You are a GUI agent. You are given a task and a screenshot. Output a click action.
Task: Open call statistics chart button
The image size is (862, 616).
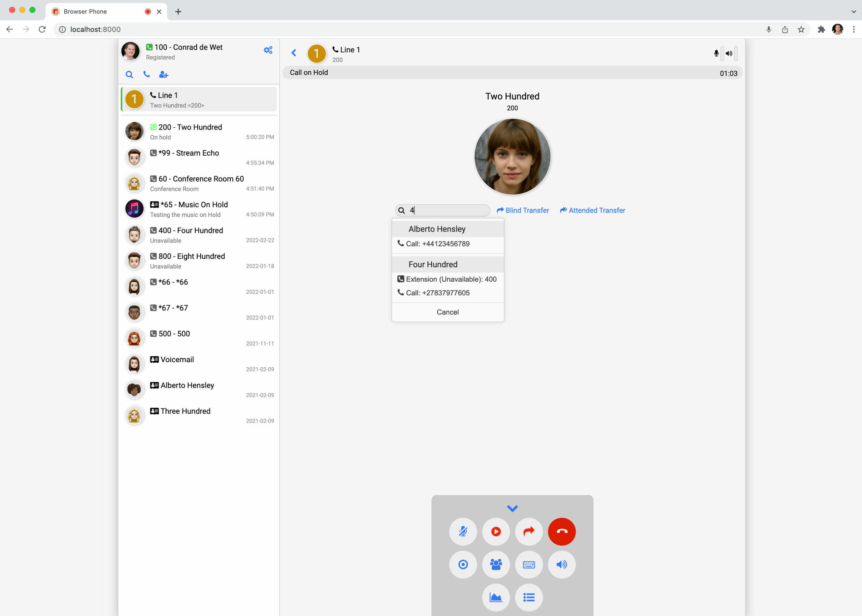(x=496, y=597)
